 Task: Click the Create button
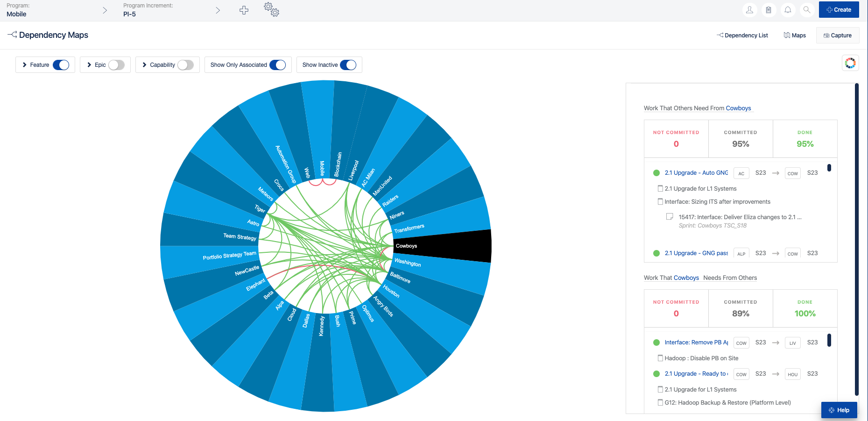839,10
